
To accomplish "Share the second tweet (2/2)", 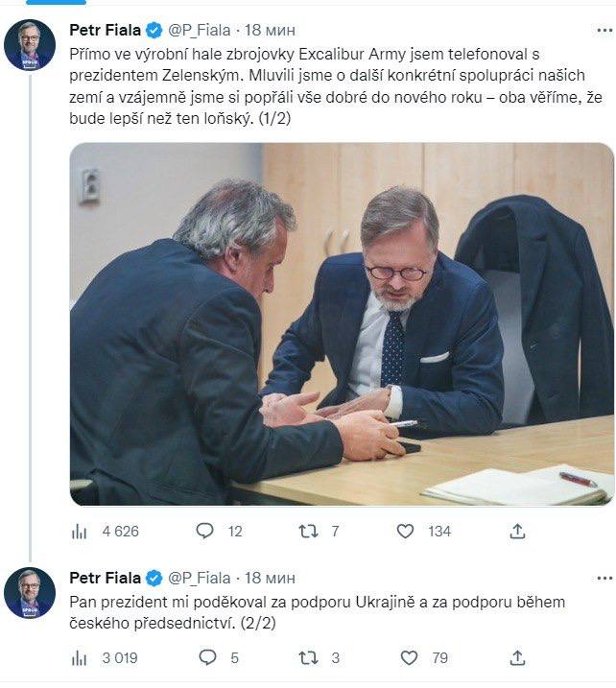I will click(x=517, y=657).
